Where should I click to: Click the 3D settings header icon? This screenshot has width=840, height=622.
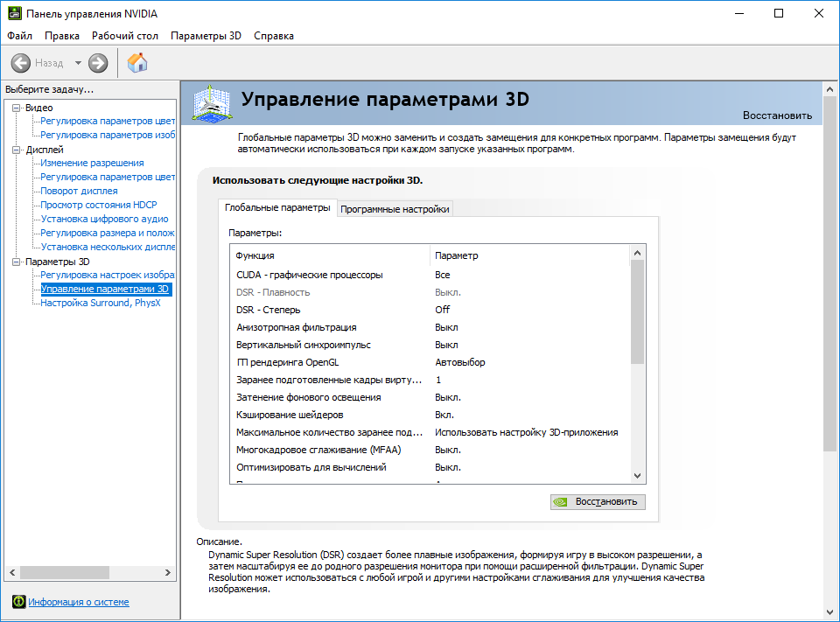[212, 103]
